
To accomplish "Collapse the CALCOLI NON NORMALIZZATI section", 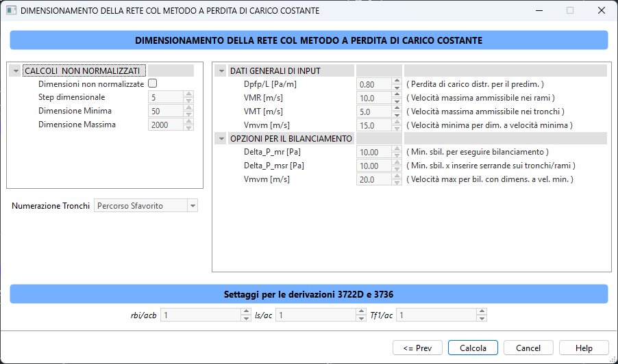I will point(16,71).
